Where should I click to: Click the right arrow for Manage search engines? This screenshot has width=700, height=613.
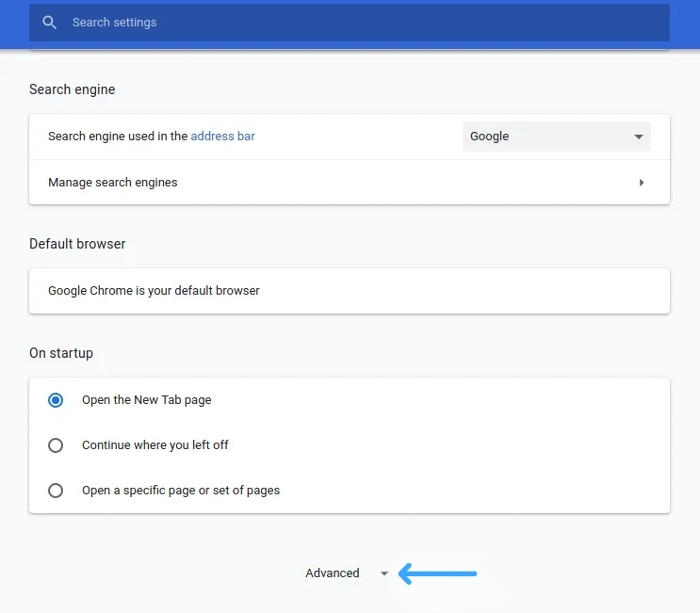pos(642,183)
